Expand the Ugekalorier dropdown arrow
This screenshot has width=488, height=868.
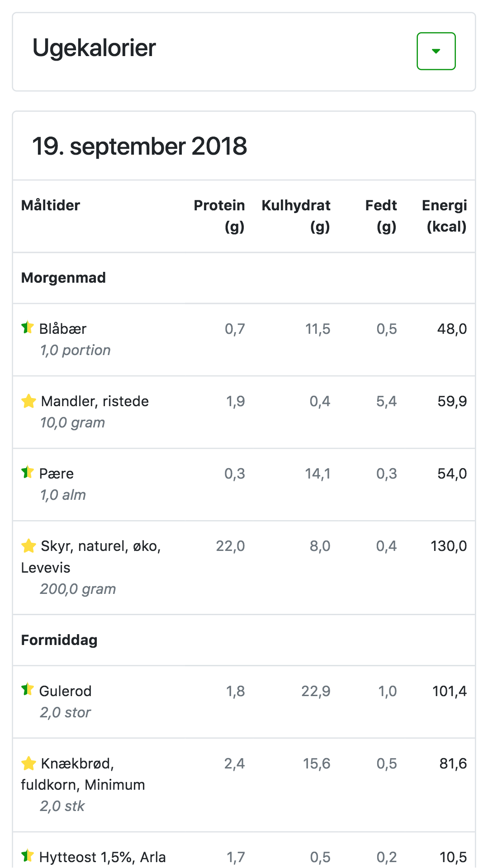[436, 51]
